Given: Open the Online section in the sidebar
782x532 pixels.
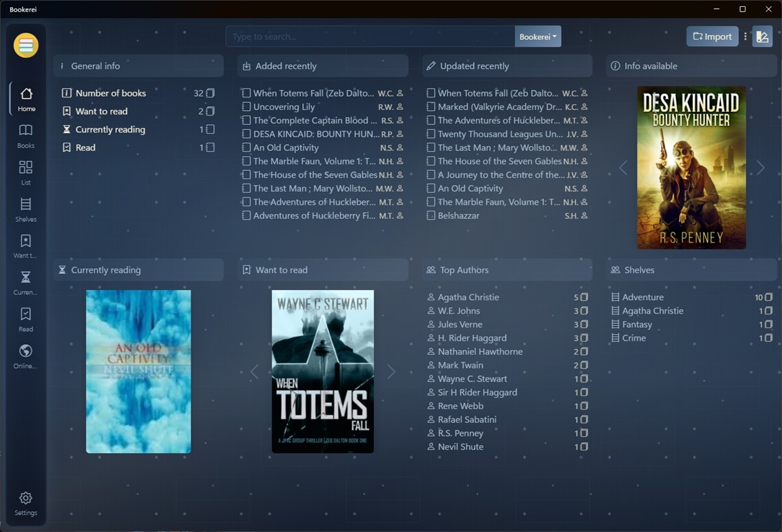Looking at the screenshot, I should (25, 356).
